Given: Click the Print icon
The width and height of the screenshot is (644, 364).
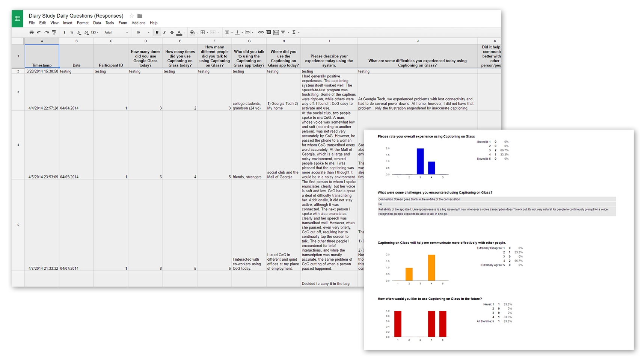Looking at the screenshot, I should click(32, 32).
